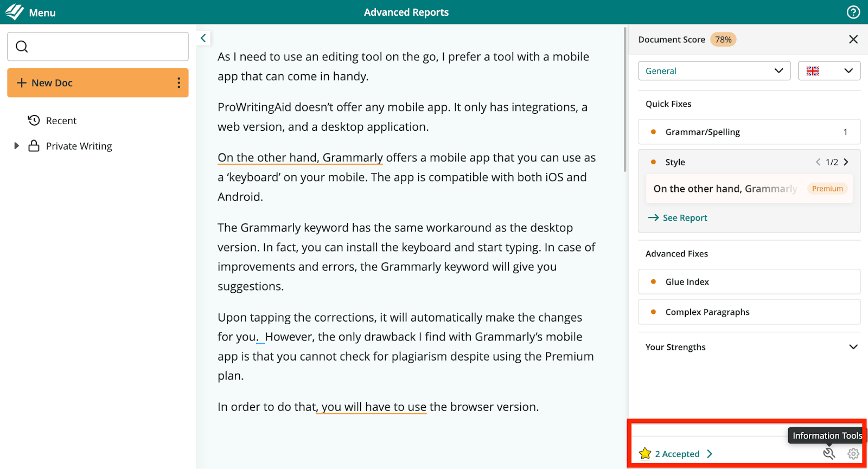The height and width of the screenshot is (469, 868).
Task: Collapse the left sidebar chevron
Action: pyautogui.click(x=203, y=38)
